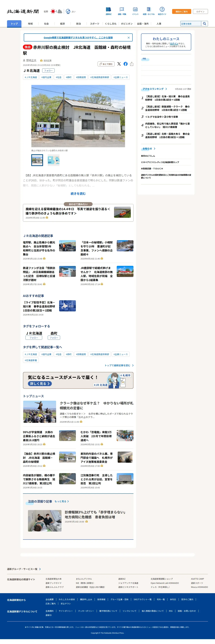215x644 pixels.
Task: Open the 政治 navigation tab
Action: 78,24
